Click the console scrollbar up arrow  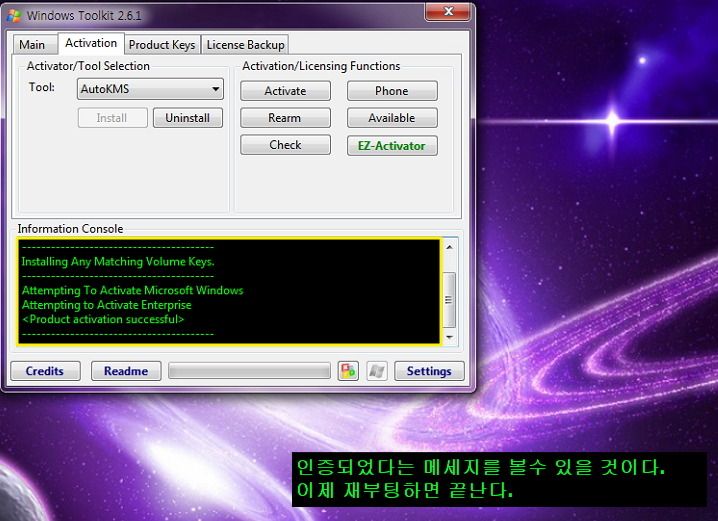point(450,247)
